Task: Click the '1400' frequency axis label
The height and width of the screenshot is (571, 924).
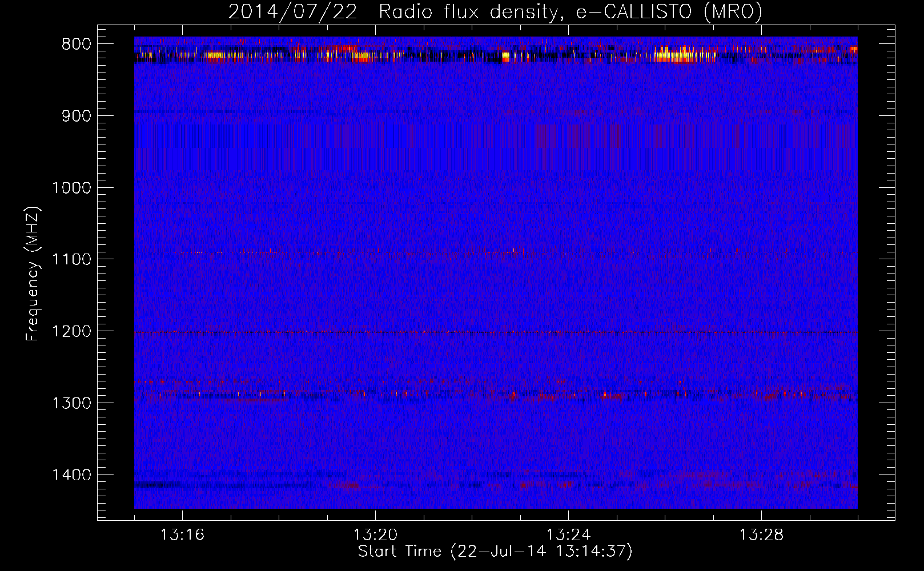Action: pyautogui.click(x=72, y=475)
